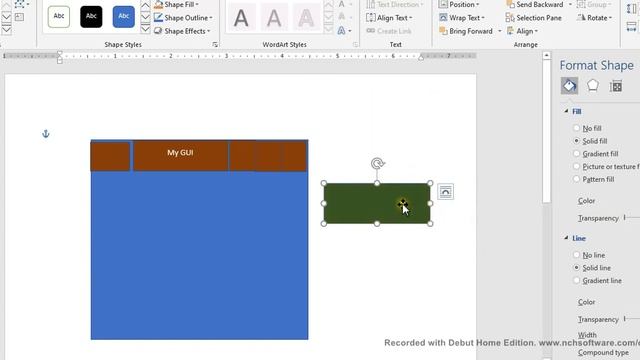The image size is (640, 360).
Task: Open Selection Pane
Action: (533, 18)
